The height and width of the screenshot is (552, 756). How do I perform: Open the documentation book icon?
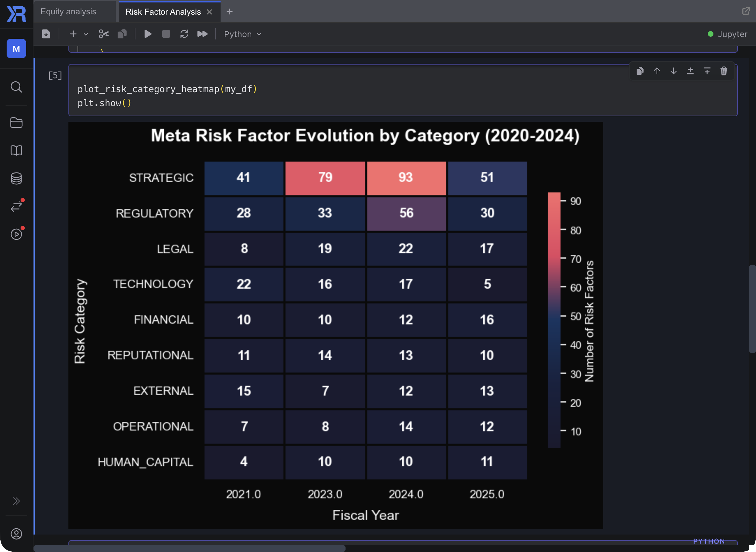click(x=16, y=150)
